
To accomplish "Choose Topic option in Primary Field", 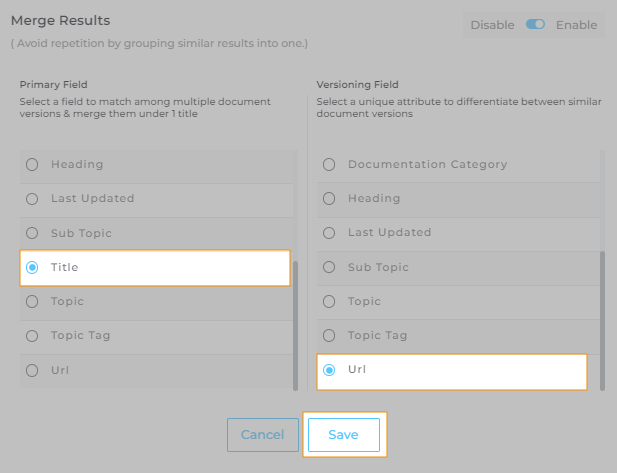I will (33, 301).
